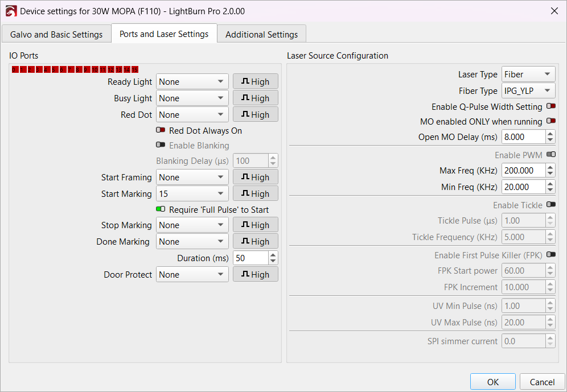The height and width of the screenshot is (392, 567).
Task: Switch to Galvo and Basic Settings tab
Action: click(56, 35)
